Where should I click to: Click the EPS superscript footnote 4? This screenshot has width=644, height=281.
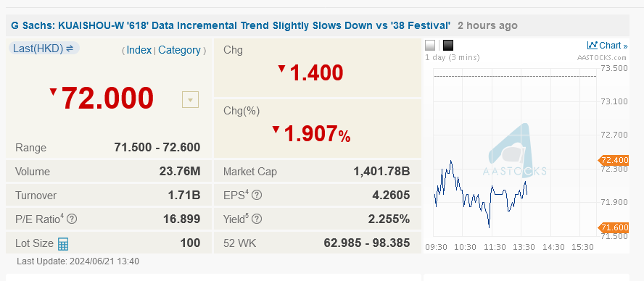[x=247, y=192]
